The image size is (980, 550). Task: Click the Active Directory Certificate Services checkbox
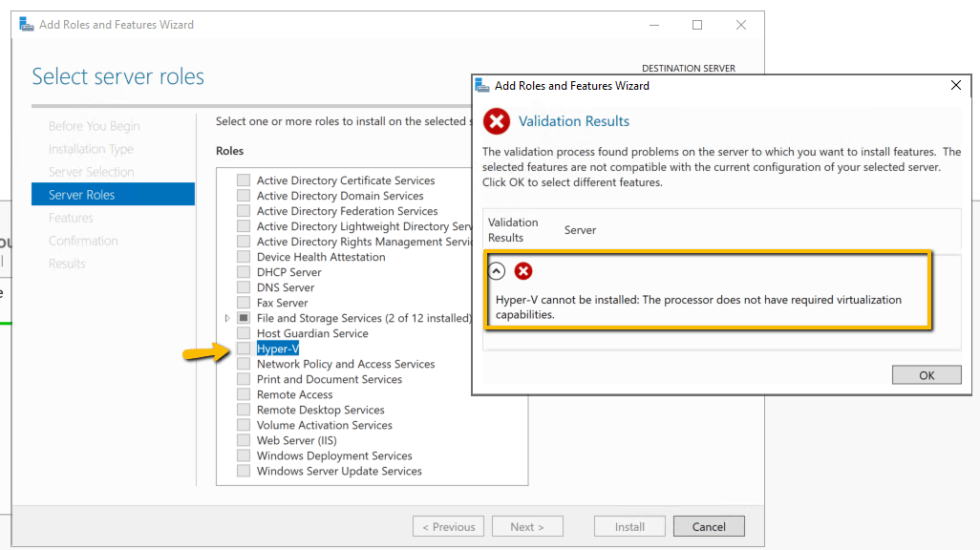tap(242, 180)
